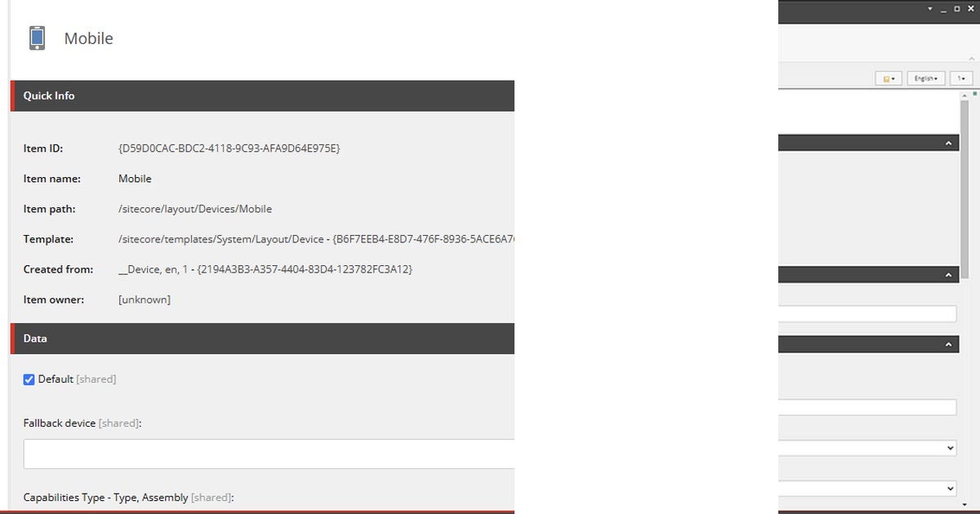Click the Fallback device input field
The image size is (980, 514).
(x=269, y=454)
